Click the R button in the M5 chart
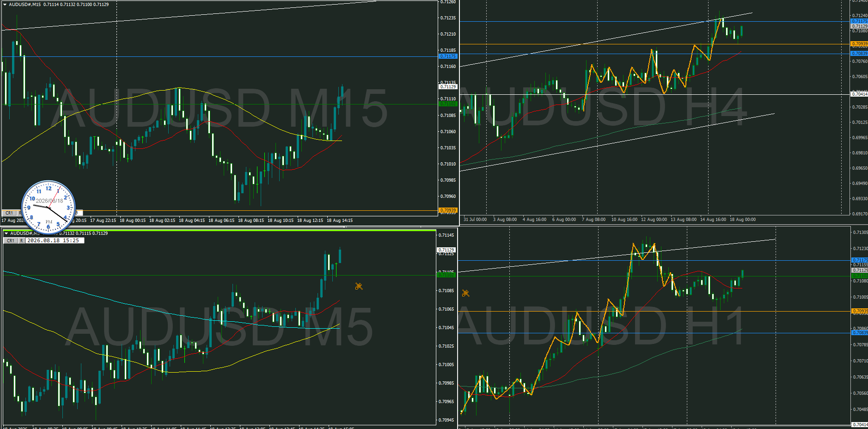The width and height of the screenshot is (868, 429). click(x=22, y=241)
